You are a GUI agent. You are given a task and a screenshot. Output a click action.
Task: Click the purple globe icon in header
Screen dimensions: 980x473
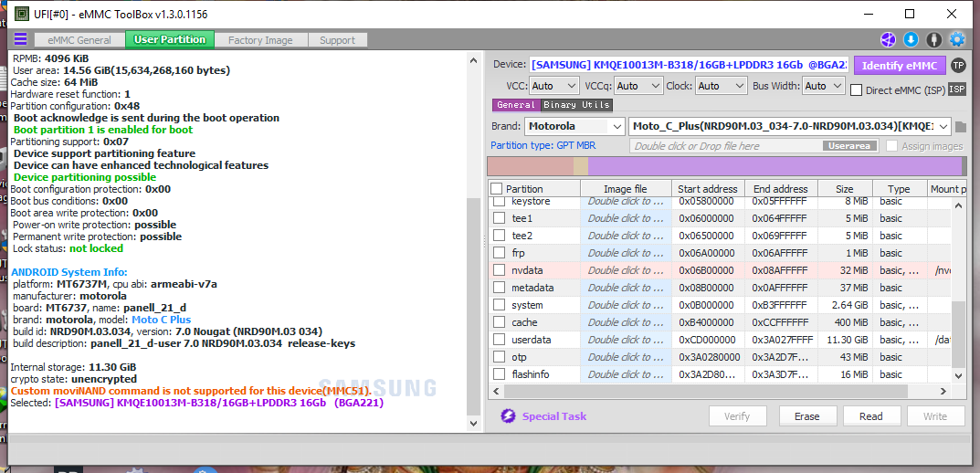click(888, 39)
